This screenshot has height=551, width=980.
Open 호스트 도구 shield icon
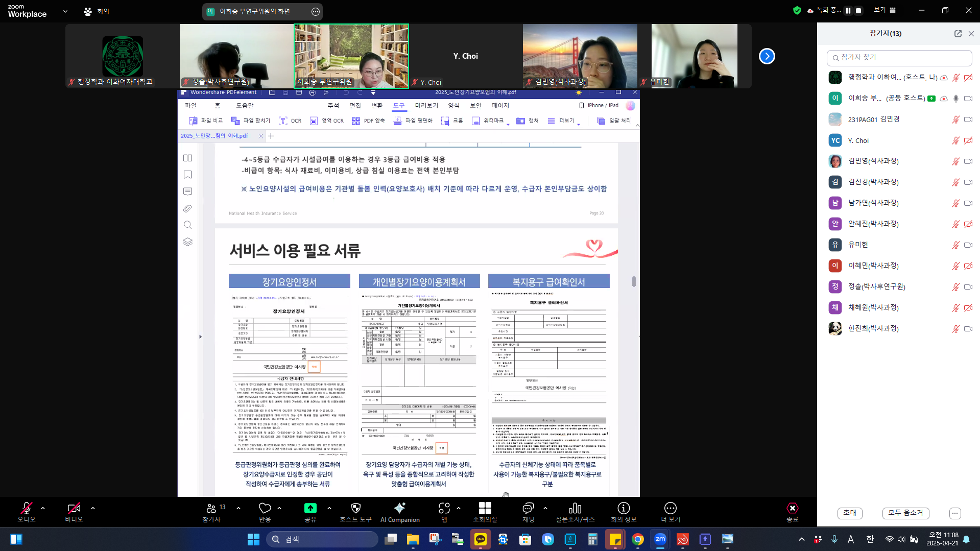pos(356,512)
